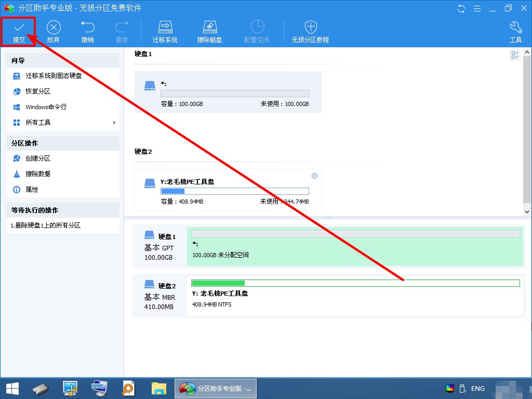Click 所有工具 in the wizard panel
532x399 pixels.
click(38, 123)
